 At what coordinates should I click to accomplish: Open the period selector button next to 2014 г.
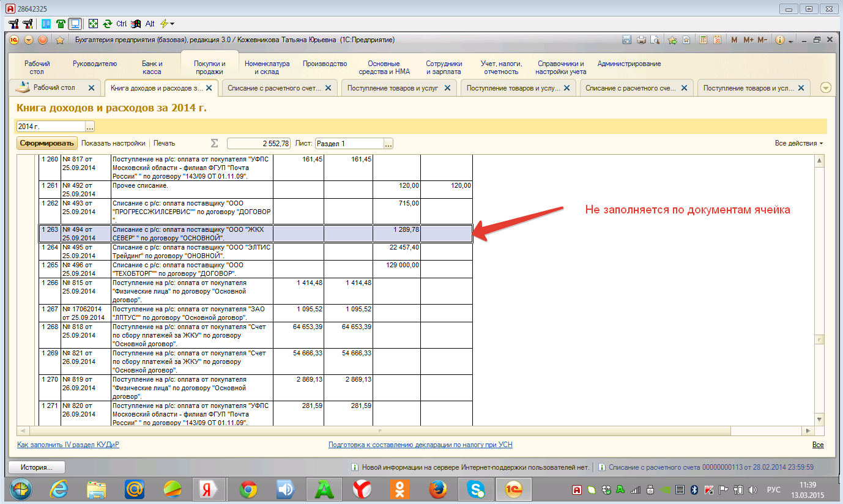point(90,127)
